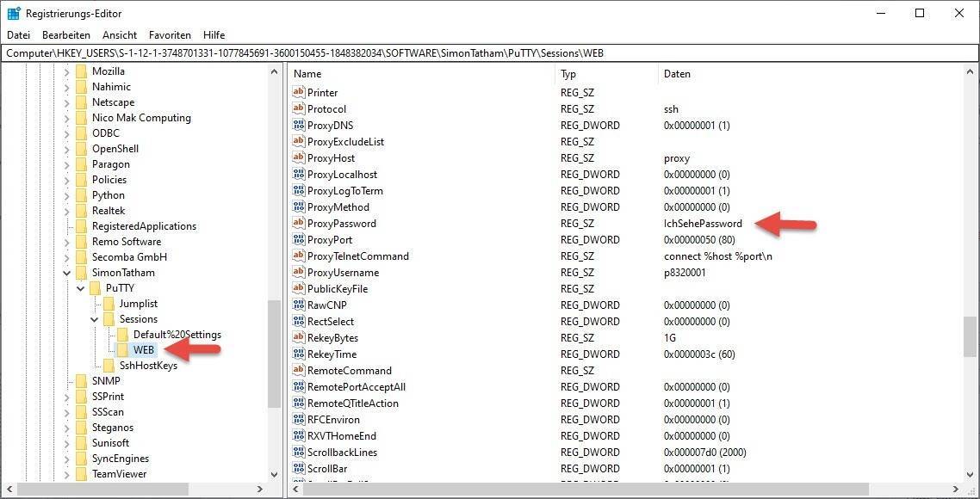Click the registry path address bar
Screen dimensions: 980x499
pos(489,52)
